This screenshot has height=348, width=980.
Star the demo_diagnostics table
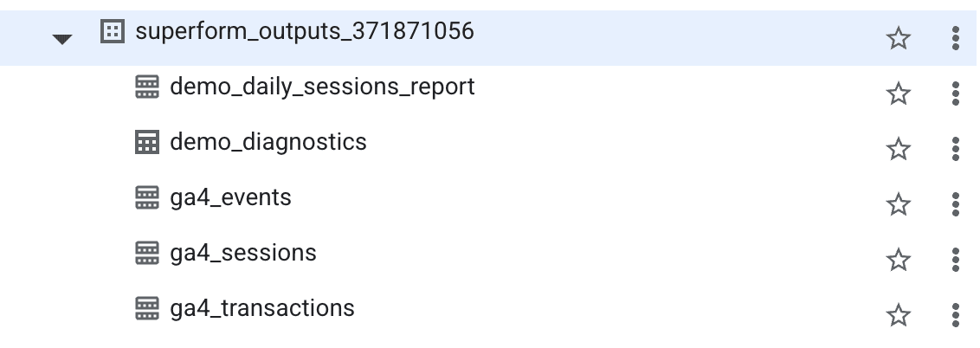[x=899, y=149]
